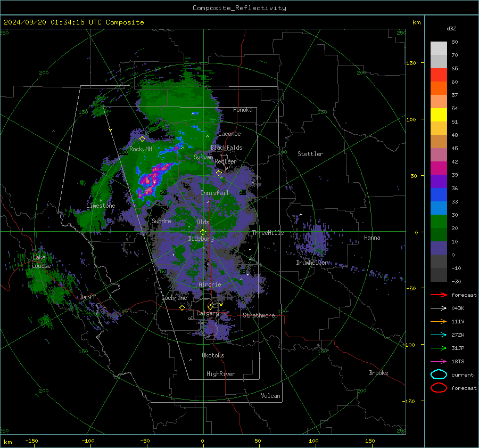The width and height of the screenshot is (479, 448).
Task: Click the yellow radar-center diamond above Didsbury
Action: click(203, 232)
